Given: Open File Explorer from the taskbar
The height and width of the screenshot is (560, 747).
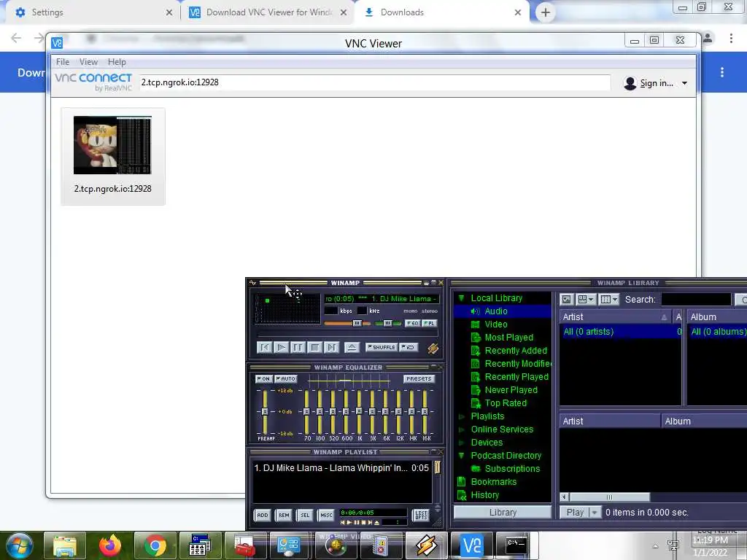Looking at the screenshot, I should point(65,545).
